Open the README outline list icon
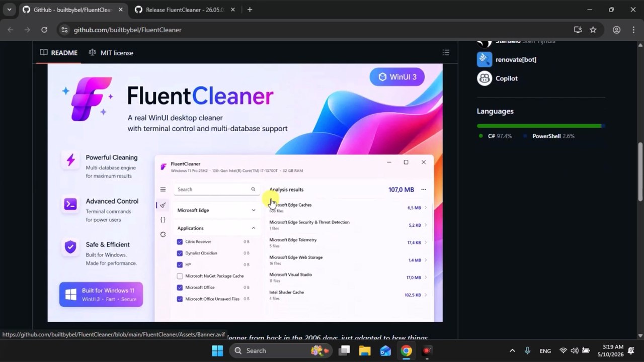644x362 pixels. [x=446, y=52]
